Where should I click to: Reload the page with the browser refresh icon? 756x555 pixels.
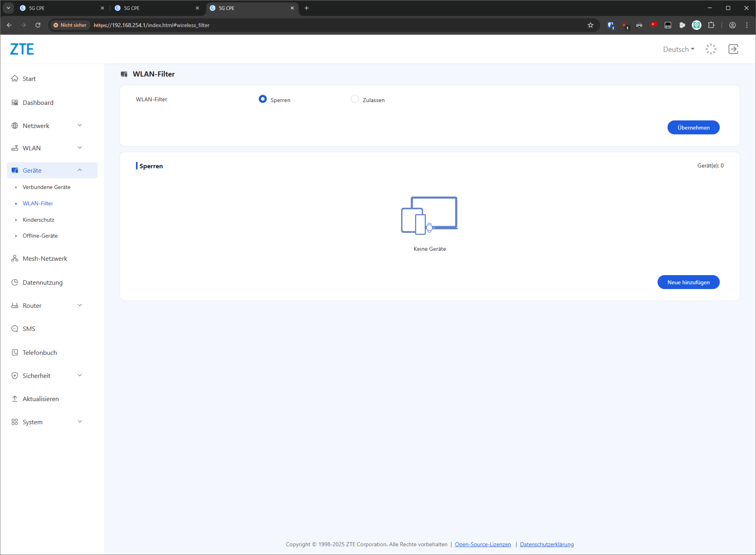click(38, 25)
